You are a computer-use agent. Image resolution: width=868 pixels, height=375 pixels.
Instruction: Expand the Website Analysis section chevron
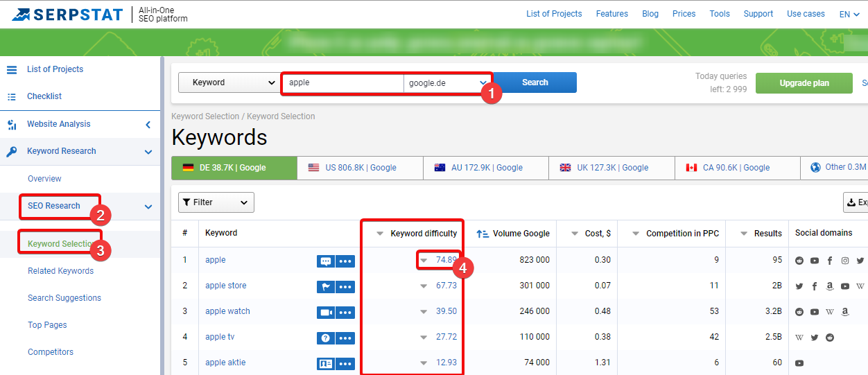[148, 125]
